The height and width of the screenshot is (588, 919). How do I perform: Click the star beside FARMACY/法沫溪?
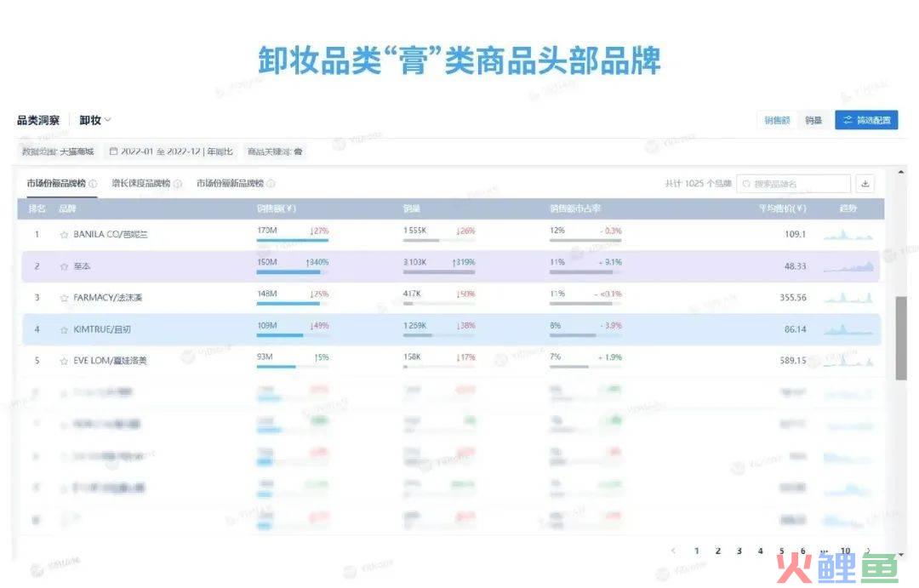point(64,298)
